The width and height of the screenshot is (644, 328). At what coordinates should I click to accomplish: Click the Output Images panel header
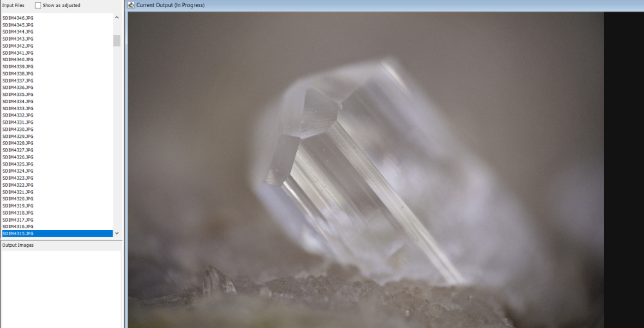[x=18, y=245]
